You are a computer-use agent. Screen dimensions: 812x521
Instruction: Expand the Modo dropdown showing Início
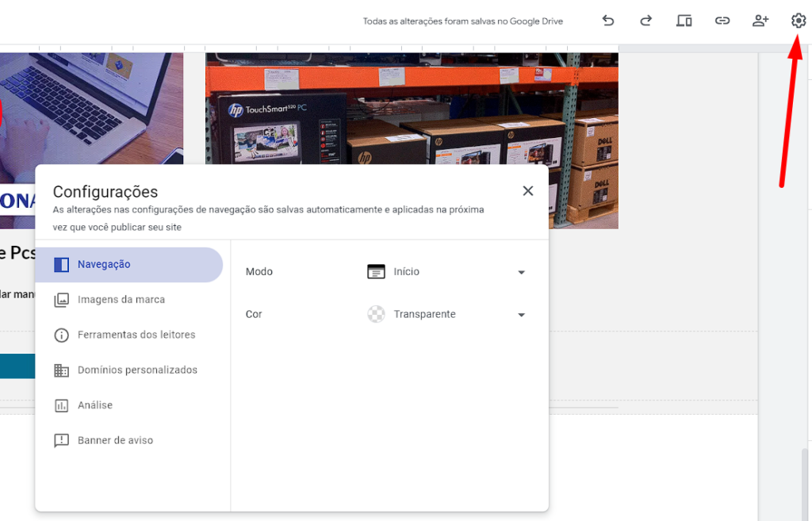[x=446, y=272]
